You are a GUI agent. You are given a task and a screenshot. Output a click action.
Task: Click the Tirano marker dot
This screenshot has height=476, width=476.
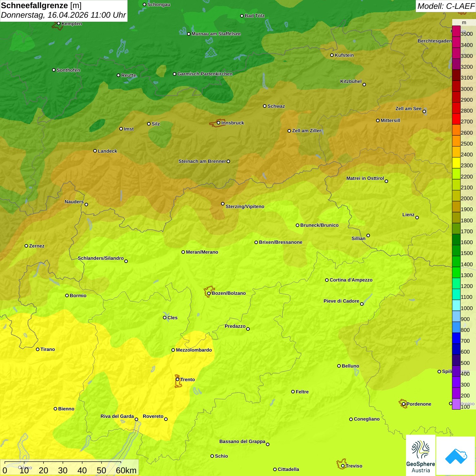38,349
